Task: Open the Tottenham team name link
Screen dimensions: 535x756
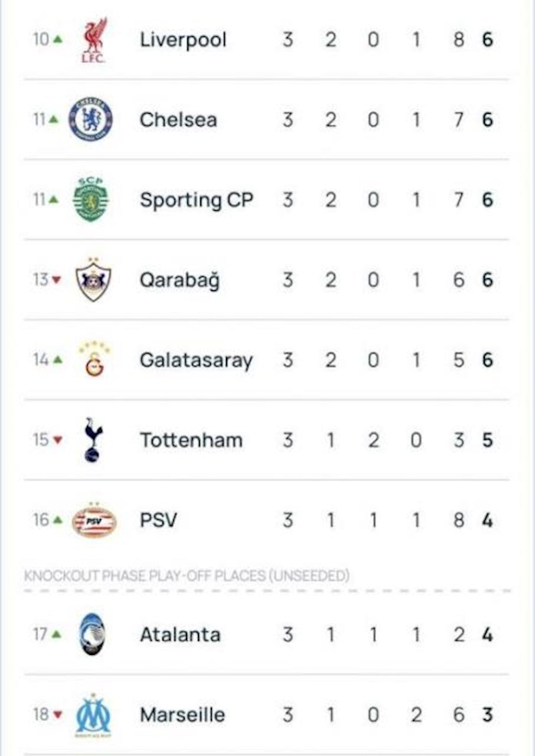Action: pos(191,440)
